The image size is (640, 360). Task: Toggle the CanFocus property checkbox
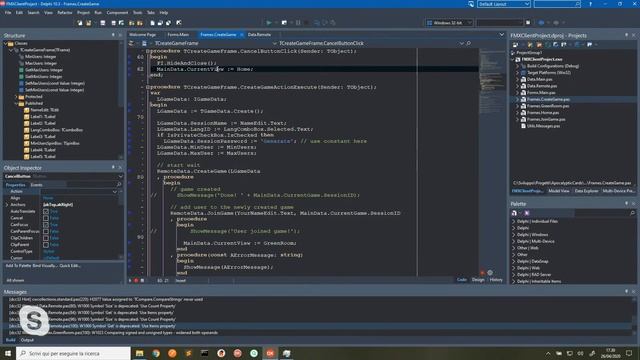click(x=46, y=225)
